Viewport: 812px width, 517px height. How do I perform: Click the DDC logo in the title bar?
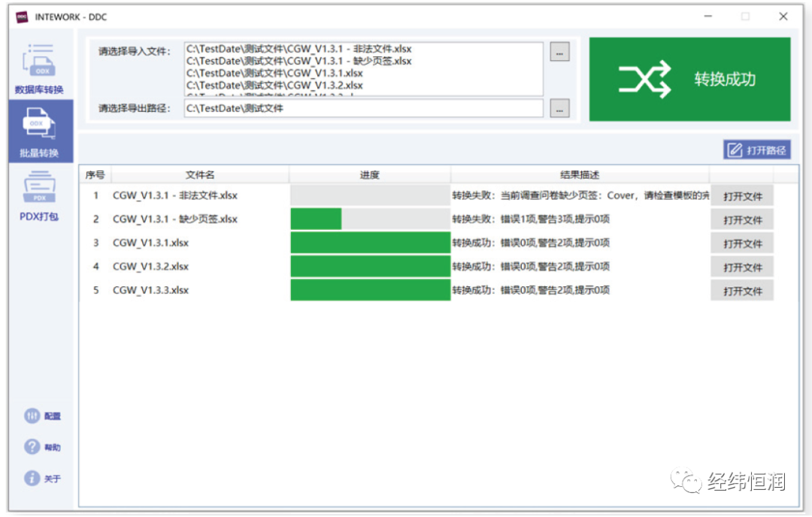[20, 16]
